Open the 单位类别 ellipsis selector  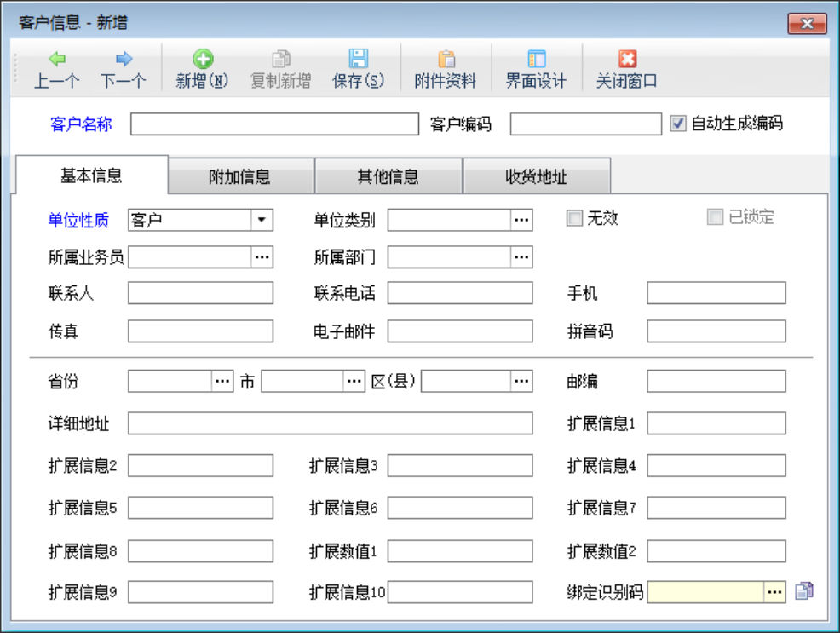pos(521,221)
